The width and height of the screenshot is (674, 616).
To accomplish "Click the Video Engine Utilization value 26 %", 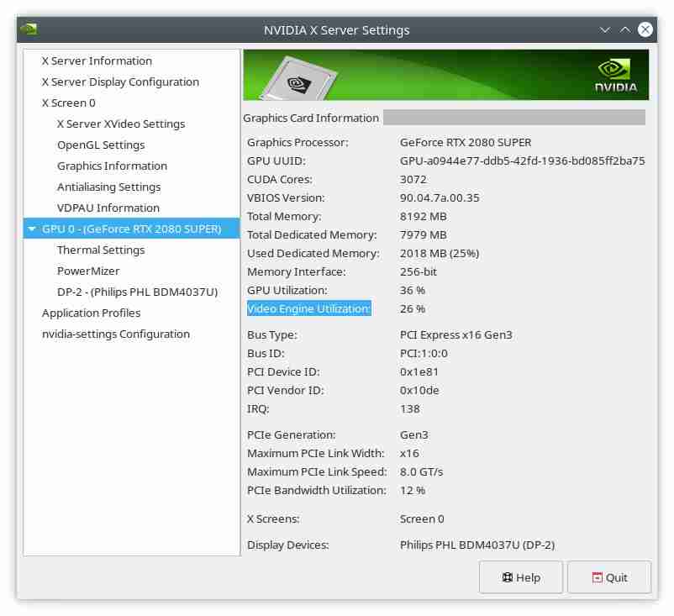I will coord(413,309).
